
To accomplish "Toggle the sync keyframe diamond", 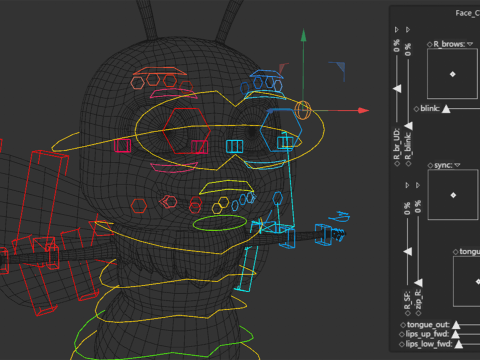I will [430, 165].
